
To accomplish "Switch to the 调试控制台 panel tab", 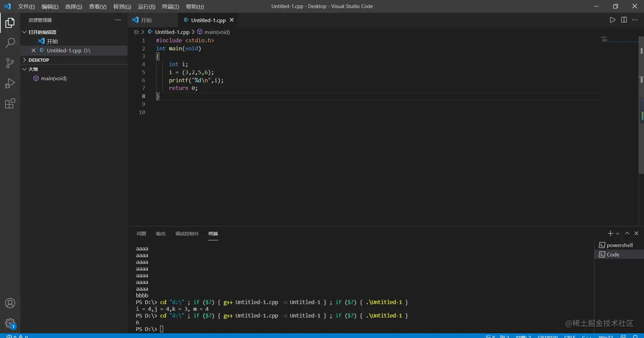I will click(187, 234).
